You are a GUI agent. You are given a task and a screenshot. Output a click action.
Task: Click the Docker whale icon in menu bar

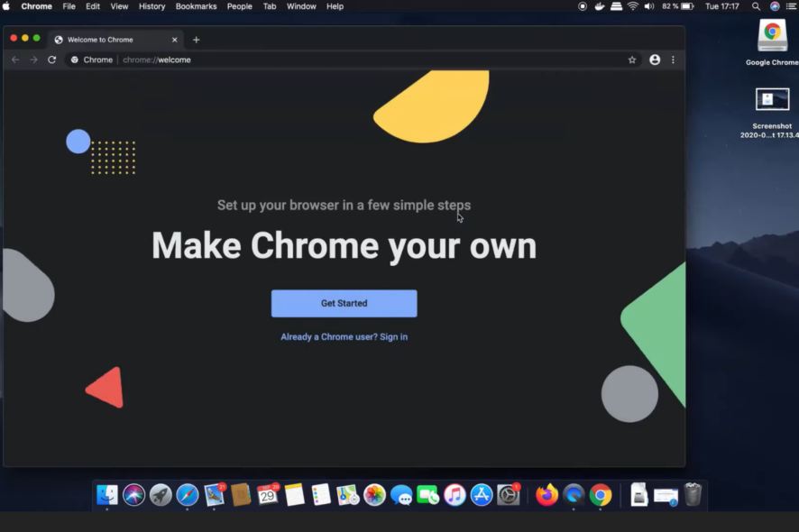[599, 6]
